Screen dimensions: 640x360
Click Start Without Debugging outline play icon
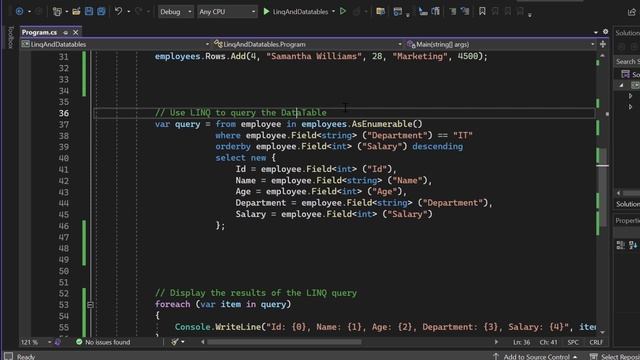343,11
